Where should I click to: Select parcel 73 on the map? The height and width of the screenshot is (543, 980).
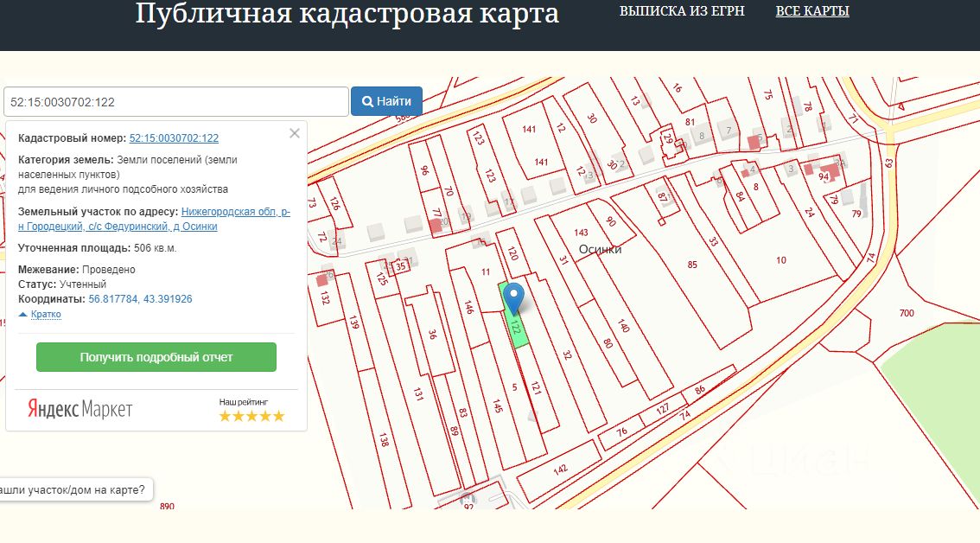(x=312, y=202)
